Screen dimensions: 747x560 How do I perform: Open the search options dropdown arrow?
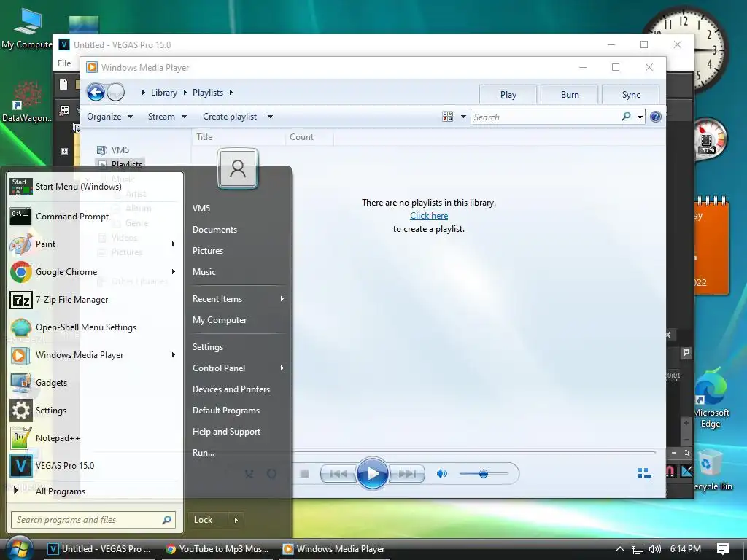(x=640, y=117)
